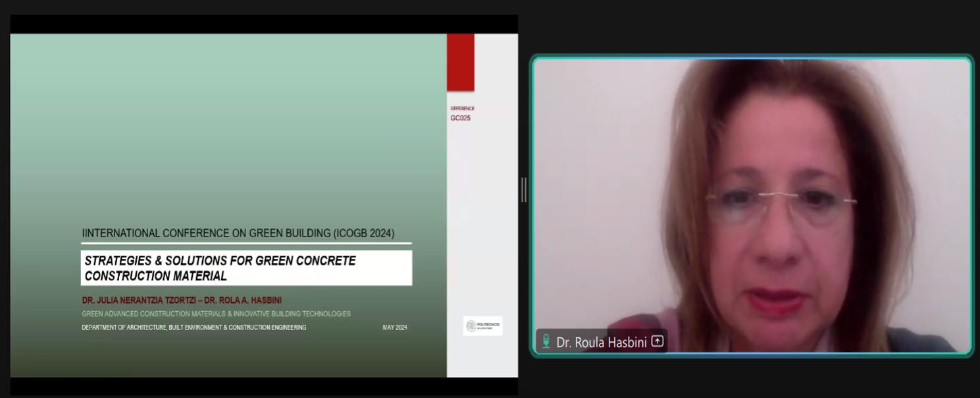Click the Politecnico logo on the slide
Viewport: 980px width, 398px height.
tap(482, 326)
